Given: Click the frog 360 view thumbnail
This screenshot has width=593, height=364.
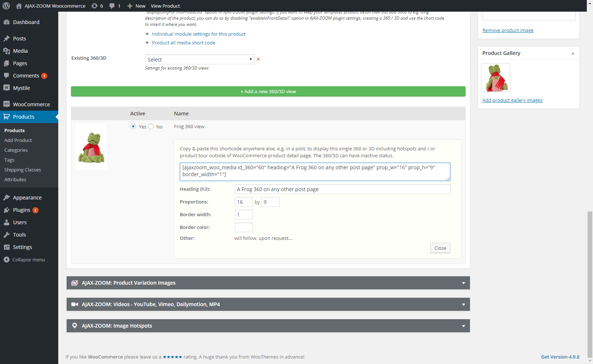Looking at the screenshot, I should coord(91,147).
